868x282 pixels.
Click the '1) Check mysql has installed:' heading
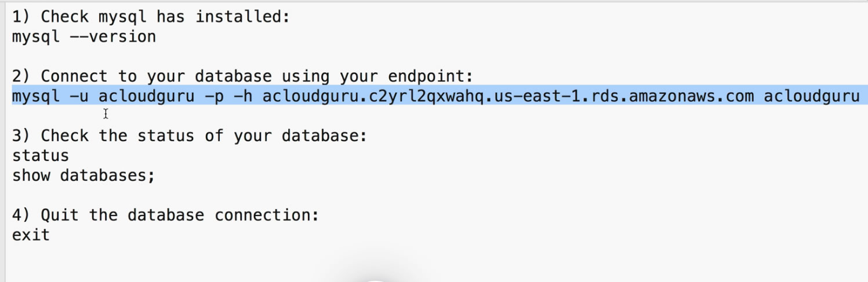[151, 17]
